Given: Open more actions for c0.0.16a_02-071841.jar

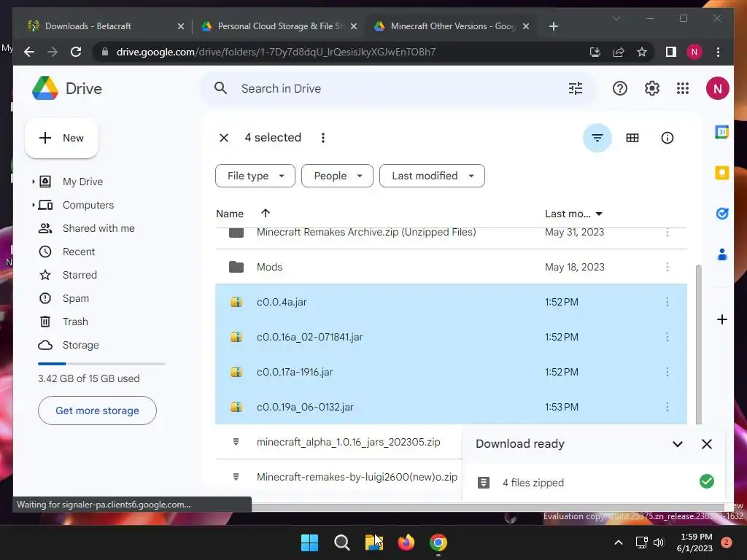Looking at the screenshot, I should coord(667,337).
